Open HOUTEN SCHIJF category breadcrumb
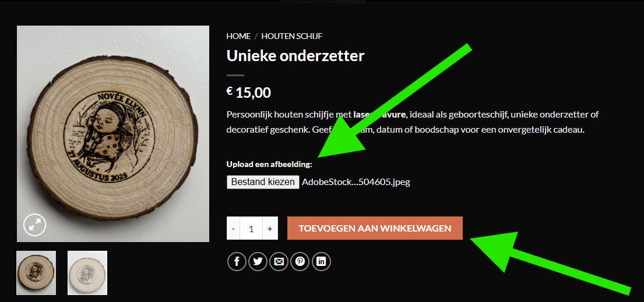 tap(292, 36)
